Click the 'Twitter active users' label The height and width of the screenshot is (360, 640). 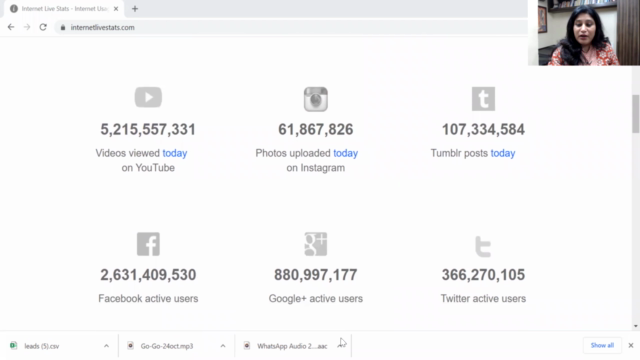click(483, 298)
